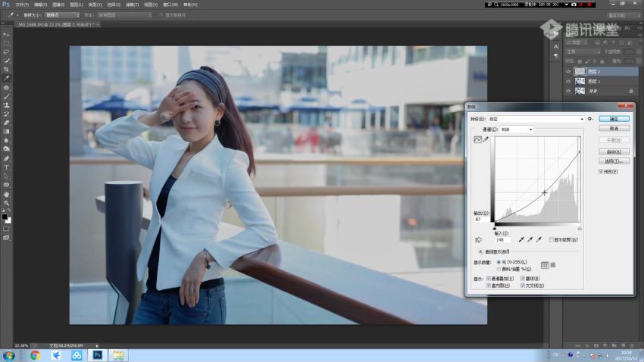
Task: Open the Filter (T) menu
Action: (132, 5)
